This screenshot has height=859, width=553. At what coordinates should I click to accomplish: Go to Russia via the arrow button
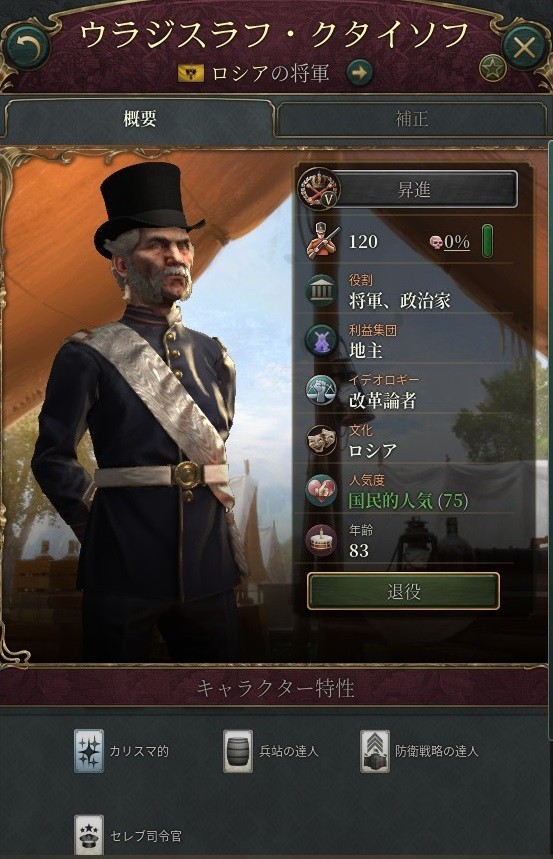click(360, 72)
